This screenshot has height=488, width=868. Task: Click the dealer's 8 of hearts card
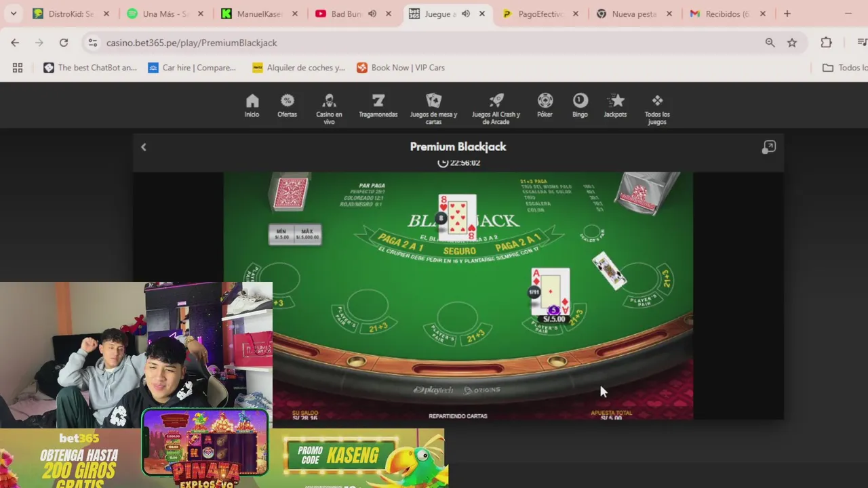tap(458, 217)
